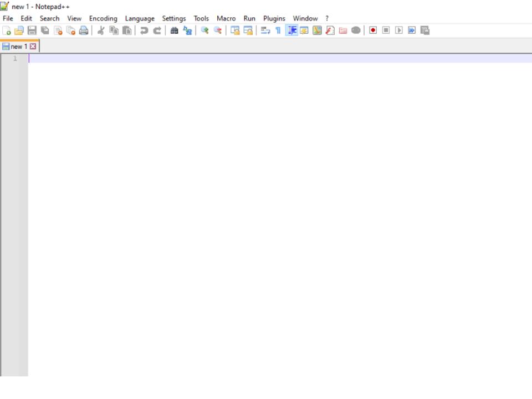This screenshot has width=532, height=399.
Task: Click the Print toolbar icon
Action: point(84,30)
